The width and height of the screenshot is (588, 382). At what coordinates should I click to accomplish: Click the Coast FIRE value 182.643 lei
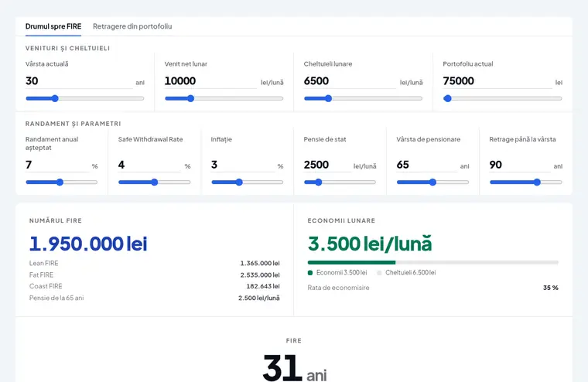(263, 286)
